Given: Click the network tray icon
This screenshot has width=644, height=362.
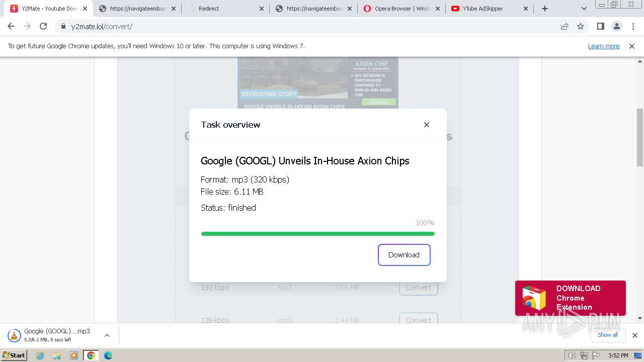Looking at the screenshot, I should 584,355.
